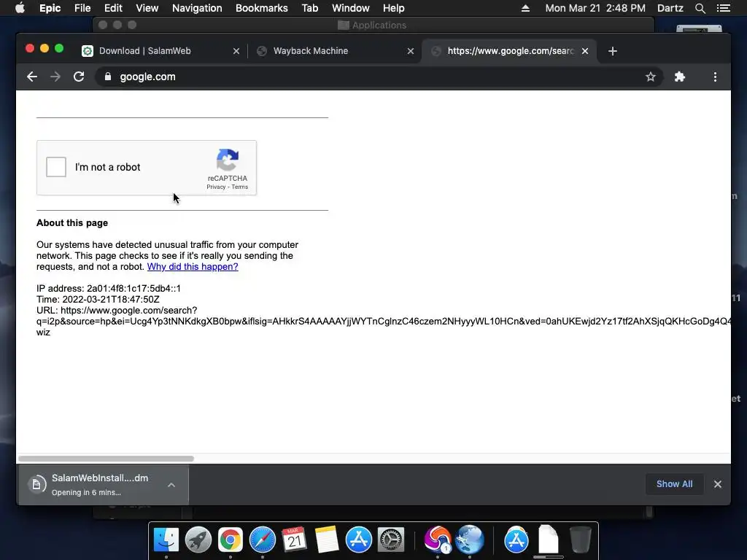Close the Download | SalamWeb tab
Screen dimensions: 747x560
(236, 51)
